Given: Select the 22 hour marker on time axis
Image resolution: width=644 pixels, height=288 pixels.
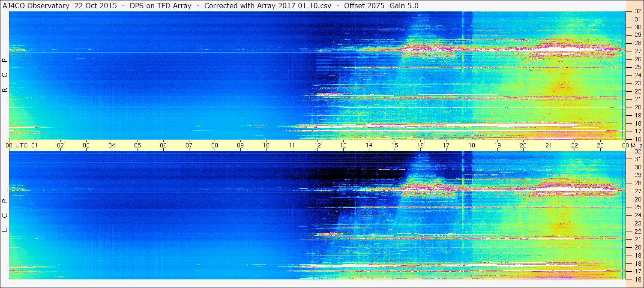Looking at the screenshot, I should (x=575, y=145).
